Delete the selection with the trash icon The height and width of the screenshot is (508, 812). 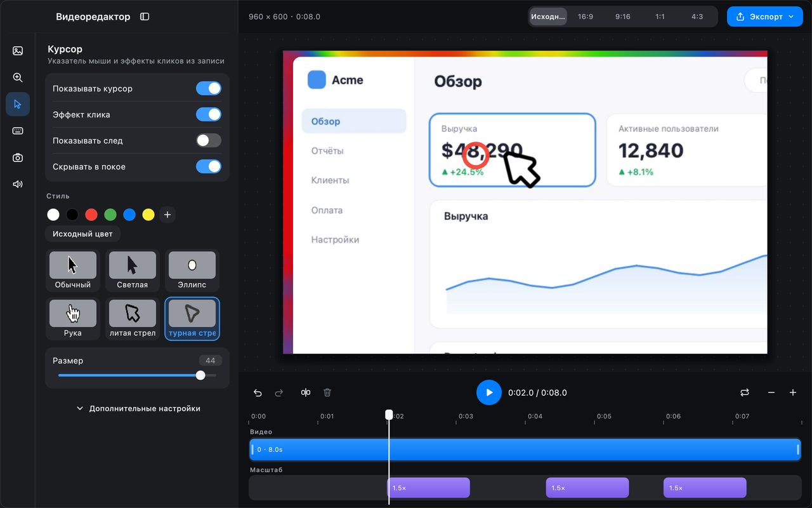tap(327, 392)
